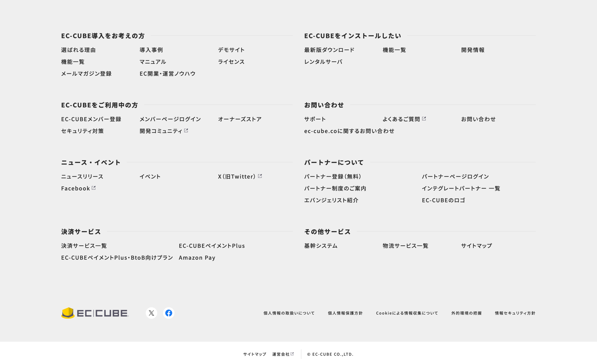Image resolution: width=597 pixels, height=364 pixels.
Task: Open the Facebook round social icon
Action: point(168,313)
